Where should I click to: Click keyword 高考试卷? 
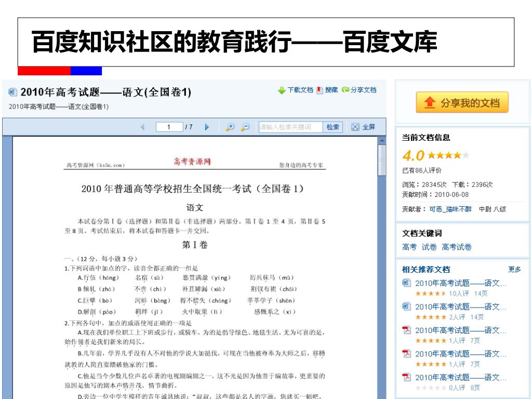(x=456, y=247)
